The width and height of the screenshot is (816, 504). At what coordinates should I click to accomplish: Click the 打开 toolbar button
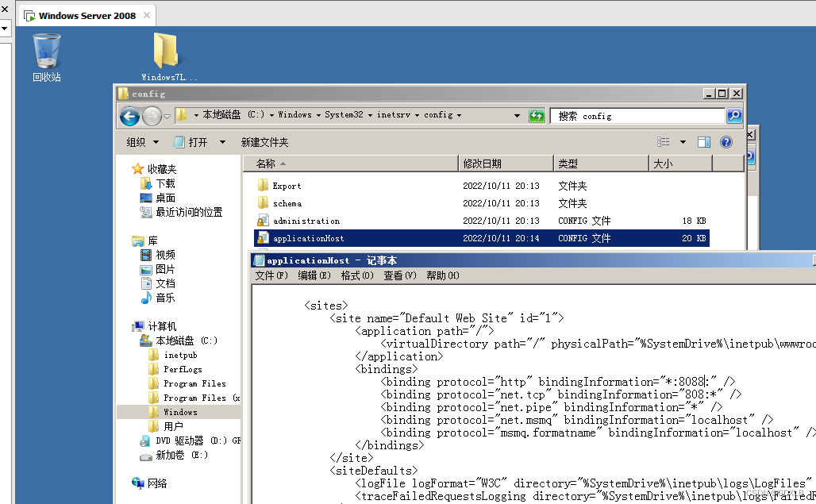(191, 142)
